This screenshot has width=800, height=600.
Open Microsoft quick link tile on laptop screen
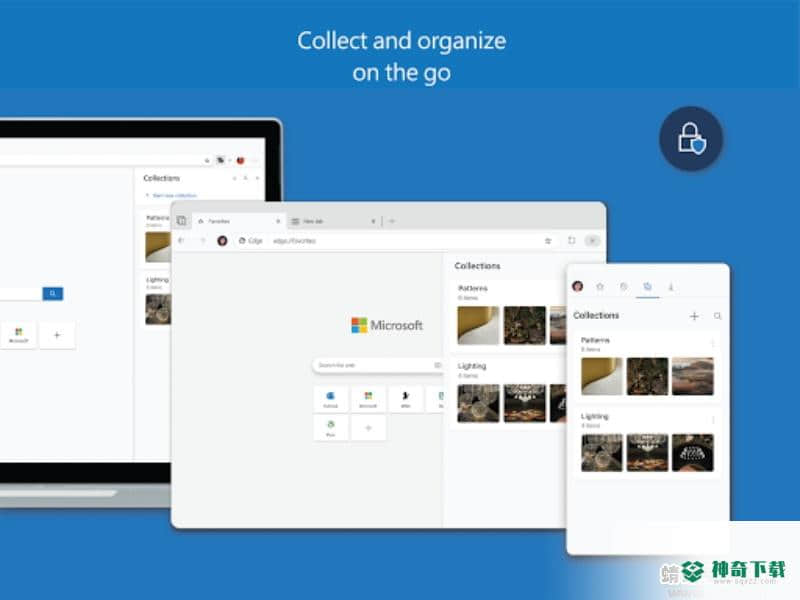point(18,335)
